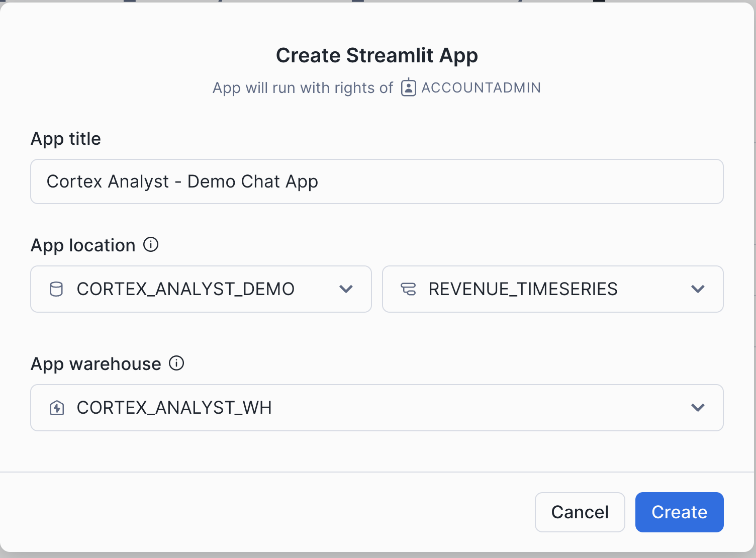Click the App title input field
756x558 pixels.
(x=377, y=181)
